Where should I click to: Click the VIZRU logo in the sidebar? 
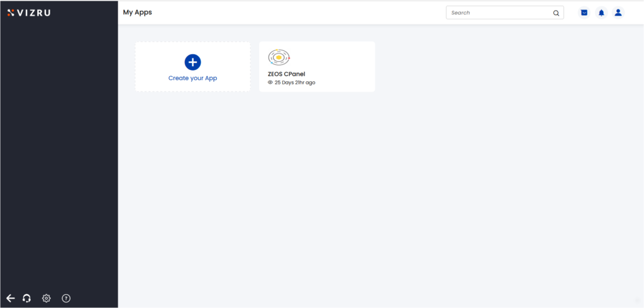(x=11, y=13)
